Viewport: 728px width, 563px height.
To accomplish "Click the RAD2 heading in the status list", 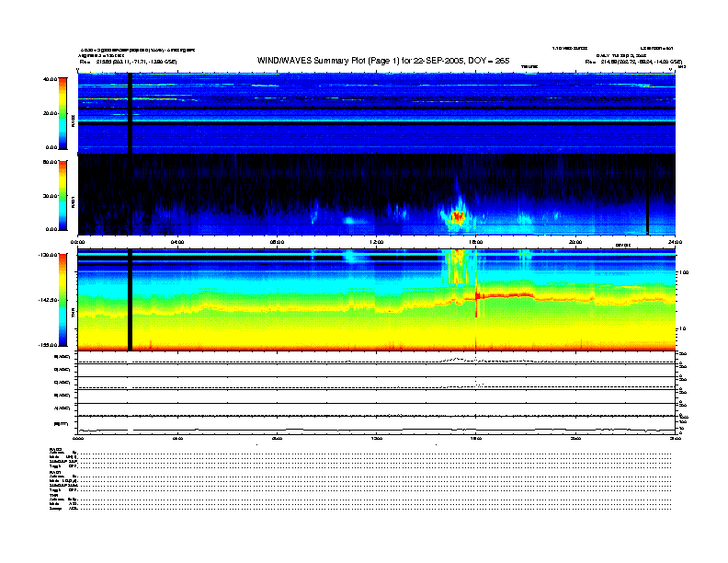I will (x=55, y=449).
